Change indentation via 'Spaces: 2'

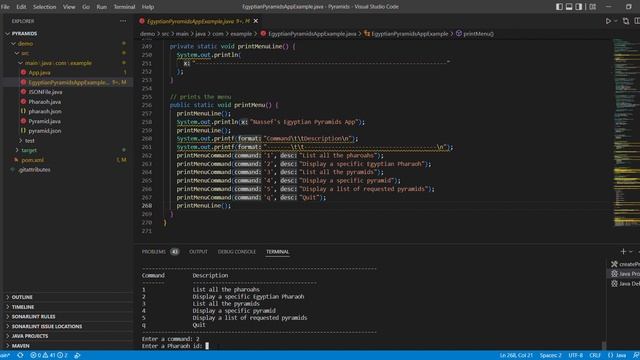click(550, 355)
